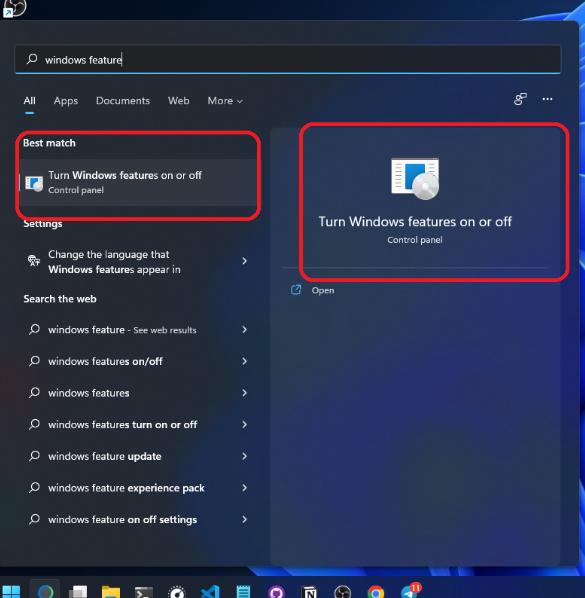Open the Windows Start button on the taskbar

point(11,592)
